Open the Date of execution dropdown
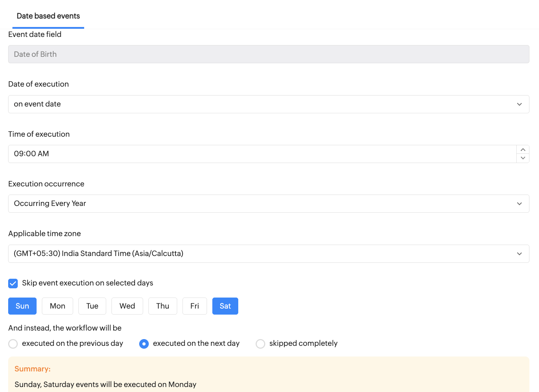This screenshot has width=539, height=392. tap(268, 104)
